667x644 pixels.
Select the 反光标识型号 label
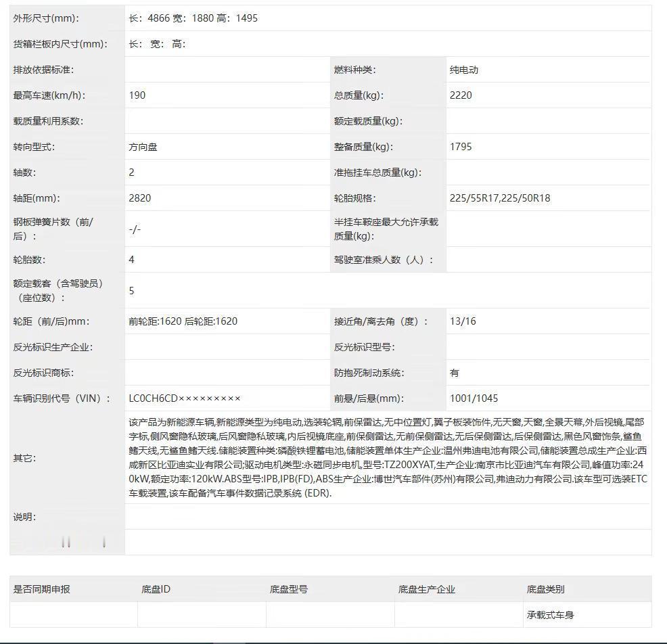[x=364, y=347]
